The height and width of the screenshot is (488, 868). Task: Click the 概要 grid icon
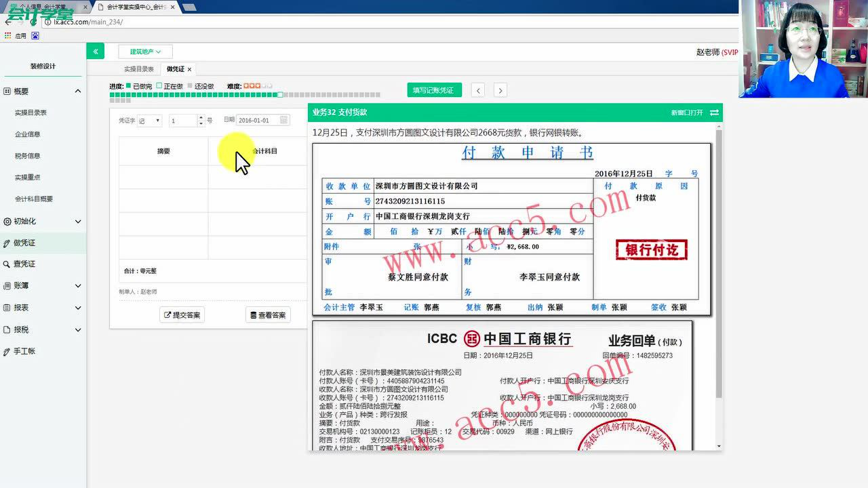(7, 91)
